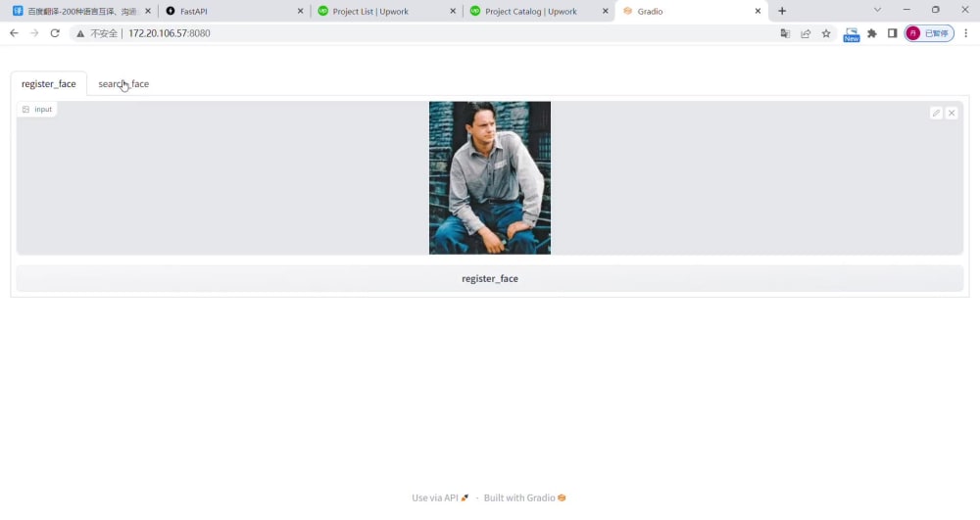980x520 pixels.
Task: Remove the uploaded input image
Action: [x=952, y=113]
